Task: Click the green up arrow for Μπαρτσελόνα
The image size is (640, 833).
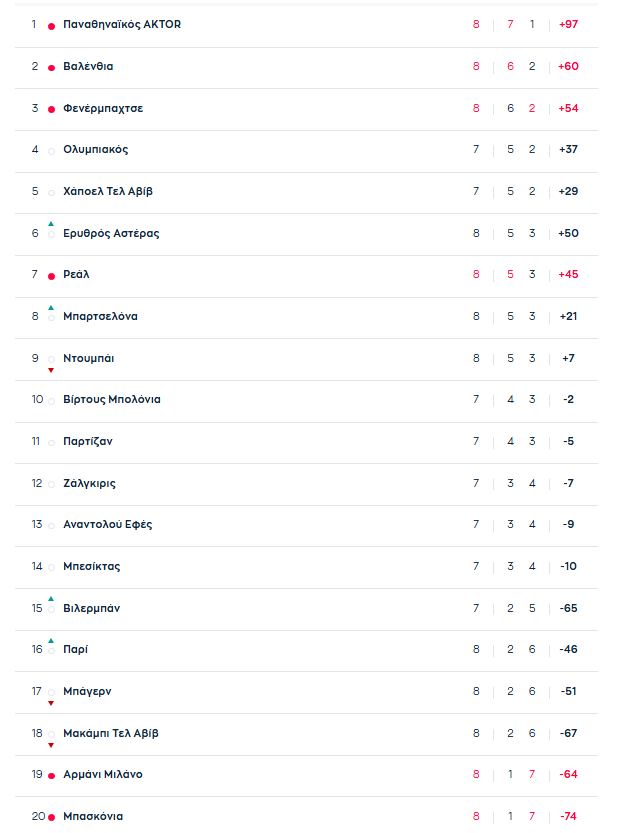Action: point(51,308)
